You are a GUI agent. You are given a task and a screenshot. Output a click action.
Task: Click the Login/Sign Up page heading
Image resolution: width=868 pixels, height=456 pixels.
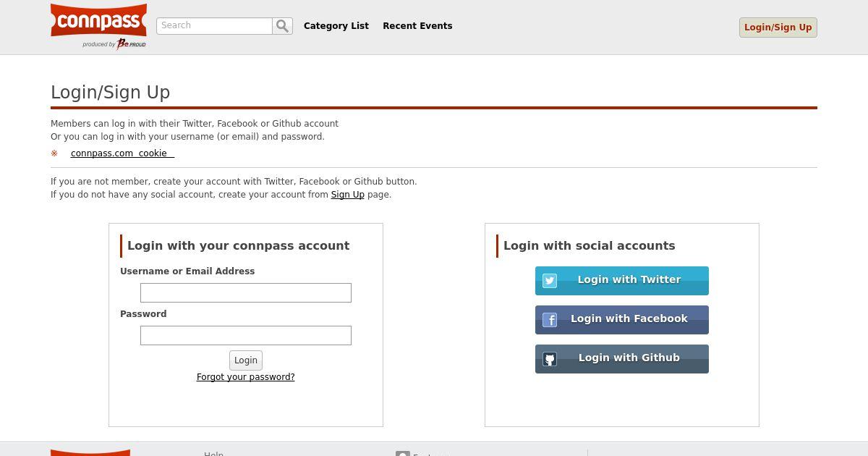pos(111,93)
